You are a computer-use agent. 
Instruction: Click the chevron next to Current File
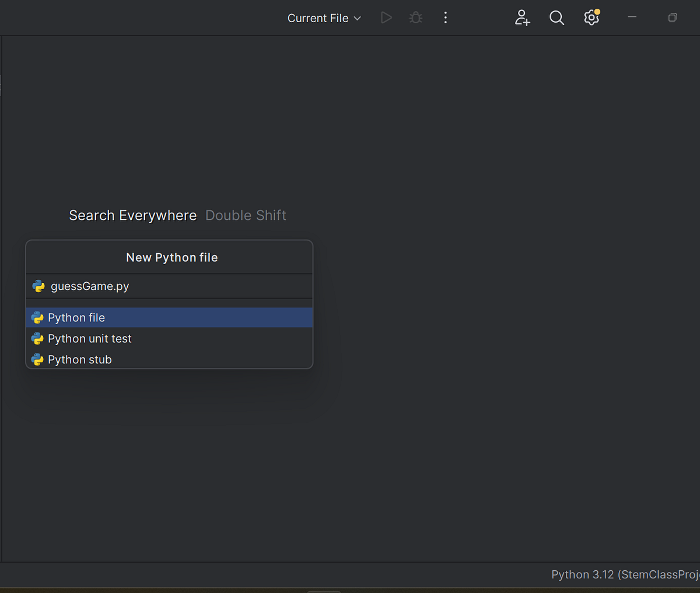(x=357, y=17)
